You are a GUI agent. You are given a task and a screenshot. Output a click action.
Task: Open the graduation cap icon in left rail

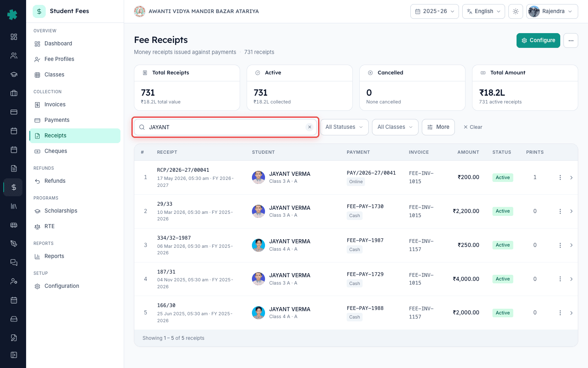click(13, 74)
